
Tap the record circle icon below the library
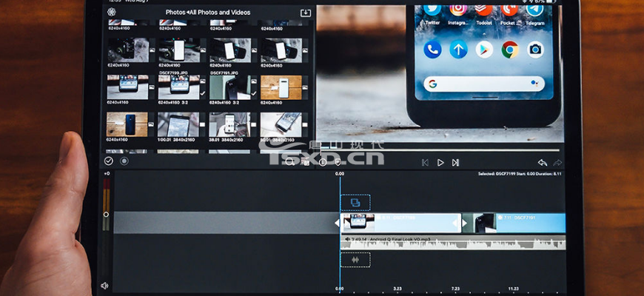click(124, 161)
